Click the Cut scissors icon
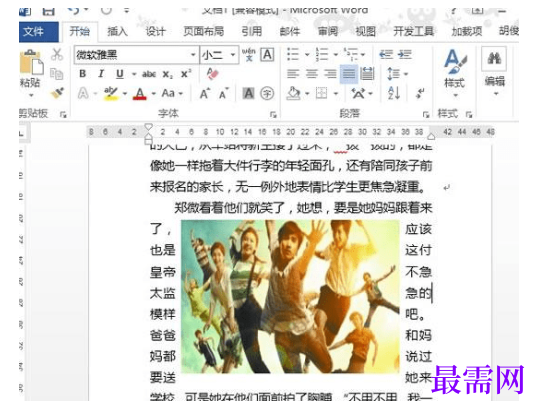 57,54
